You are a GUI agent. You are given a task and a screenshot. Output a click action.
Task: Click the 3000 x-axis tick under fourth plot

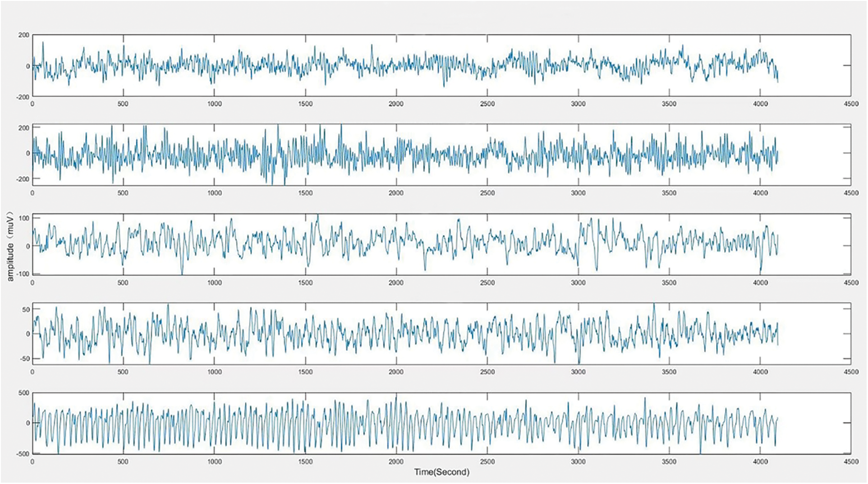pos(578,372)
